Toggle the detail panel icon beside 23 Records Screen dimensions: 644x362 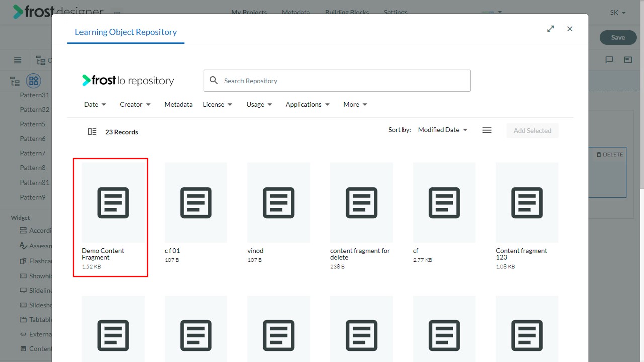(92, 132)
